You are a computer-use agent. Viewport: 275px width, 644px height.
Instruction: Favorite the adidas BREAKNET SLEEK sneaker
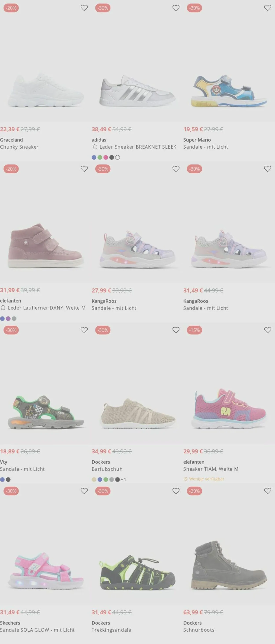coord(176,8)
